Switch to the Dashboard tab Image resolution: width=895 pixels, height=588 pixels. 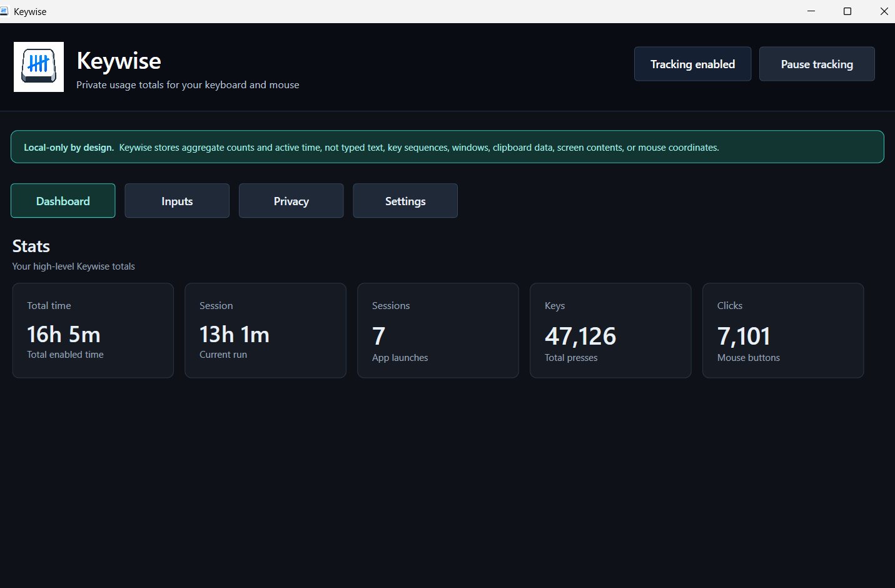tap(63, 201)
